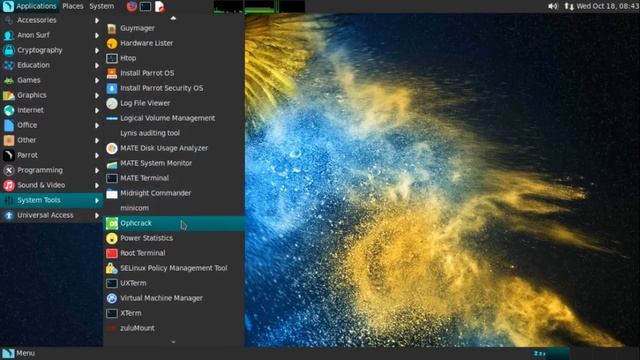Open the System menu
This screenshot has height=360, width=640.
(102, 6)
